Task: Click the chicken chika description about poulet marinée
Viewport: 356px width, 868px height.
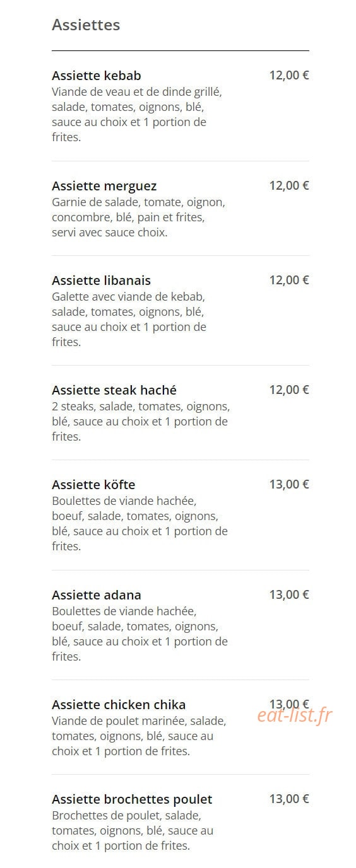Action: point(139,736)
